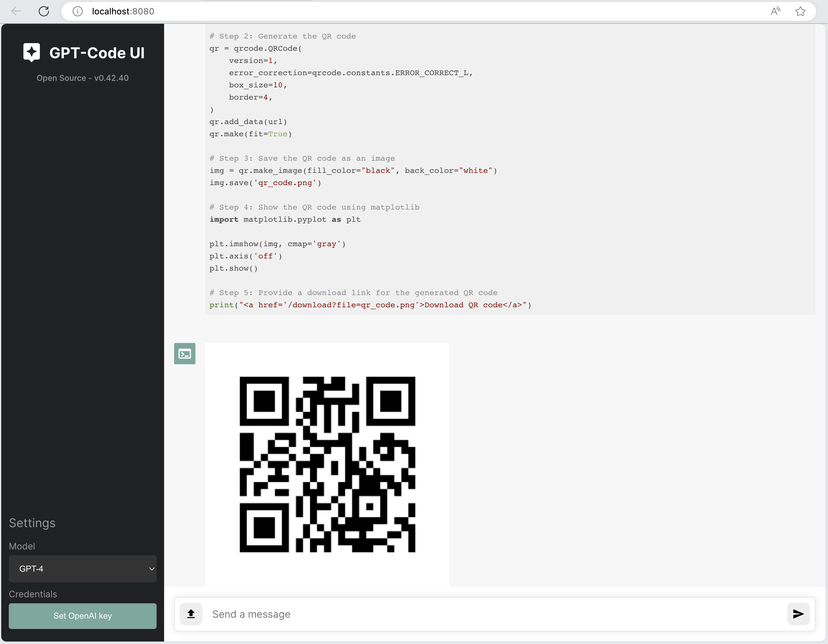Click the send message paper-plane icon
The width and height of the screenshot is (828, 644).
tap(798, 614)
